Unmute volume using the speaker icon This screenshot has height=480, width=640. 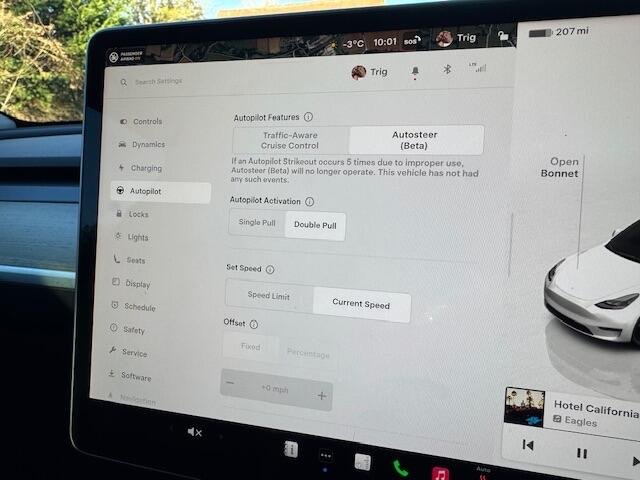coord(195,432)
